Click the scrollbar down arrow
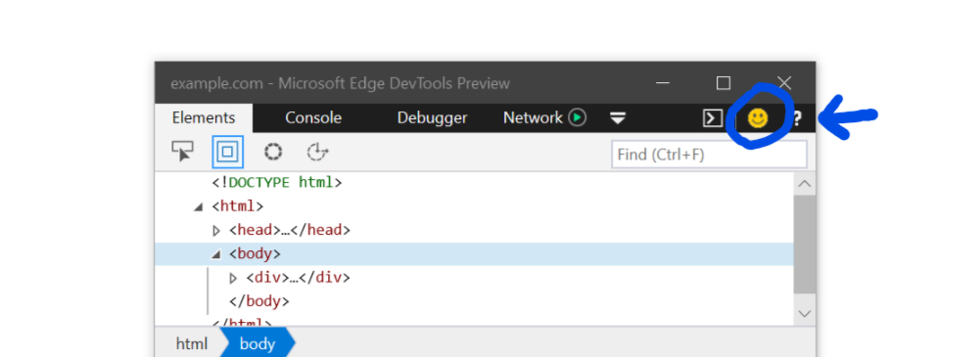 click(x=805, y=313)
